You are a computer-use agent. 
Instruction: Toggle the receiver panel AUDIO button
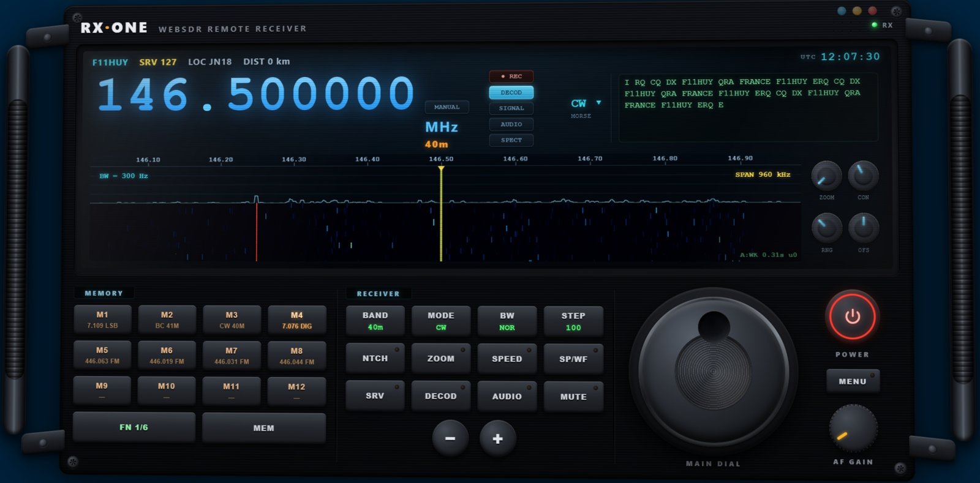[507, 395]
